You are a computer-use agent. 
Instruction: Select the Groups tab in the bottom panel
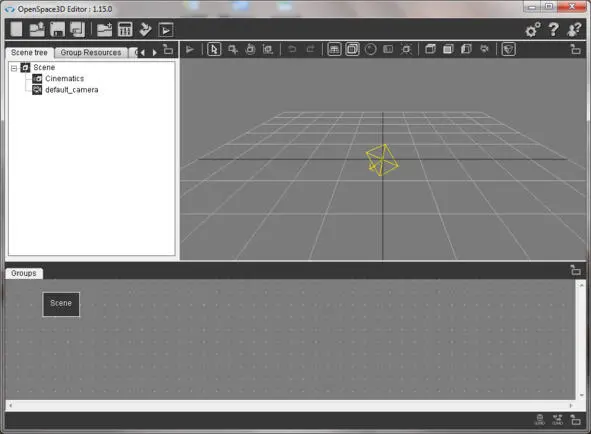[x=24, y=273]
